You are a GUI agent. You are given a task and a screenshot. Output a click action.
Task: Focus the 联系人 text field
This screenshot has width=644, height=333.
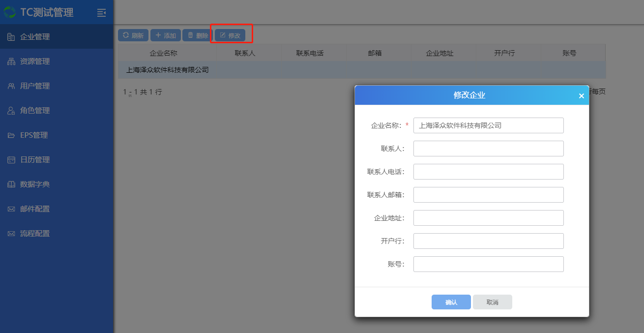[x=488, y=149]
